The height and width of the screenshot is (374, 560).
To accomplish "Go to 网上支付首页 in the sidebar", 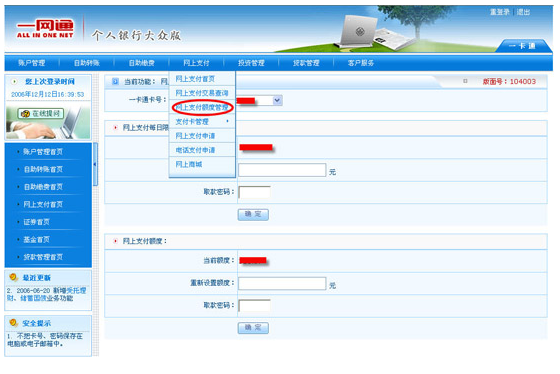I will 43,204.
